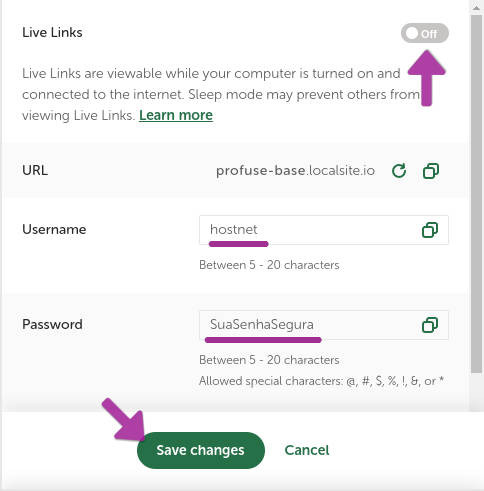Click the Password label

tap(52, 324)
